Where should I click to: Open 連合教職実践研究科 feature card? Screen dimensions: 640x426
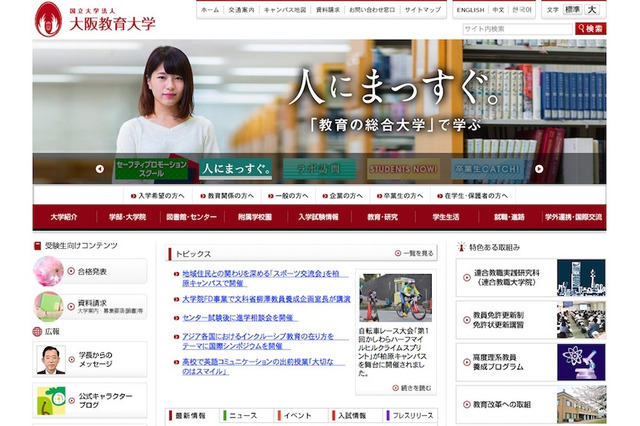tap(531, 277)
